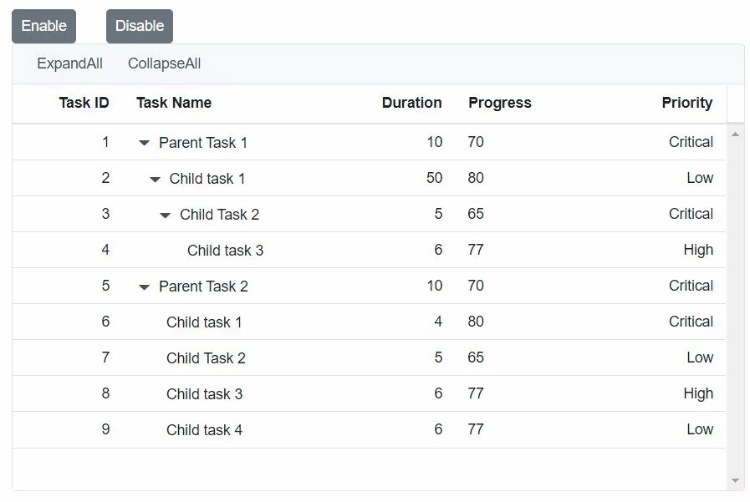Click the scrollbar up arrow
Image resolution: width=750 pixels, height=502 pixels.
[735, 135]
